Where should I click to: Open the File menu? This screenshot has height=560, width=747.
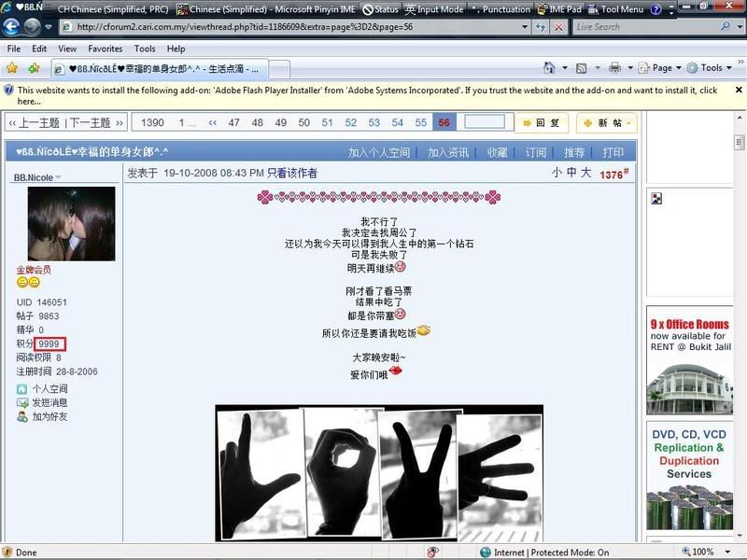(x=14, y=49)
